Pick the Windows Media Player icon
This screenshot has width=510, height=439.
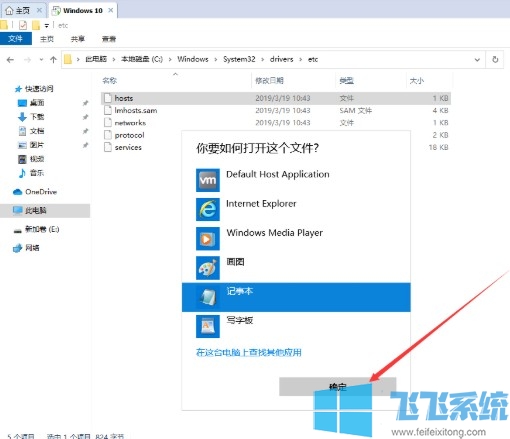click(208, 239)
